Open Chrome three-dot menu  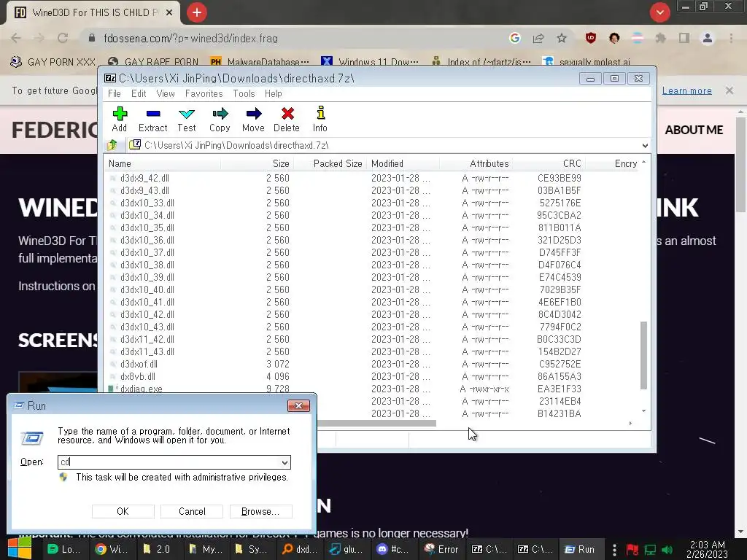[x=731, y=38]
